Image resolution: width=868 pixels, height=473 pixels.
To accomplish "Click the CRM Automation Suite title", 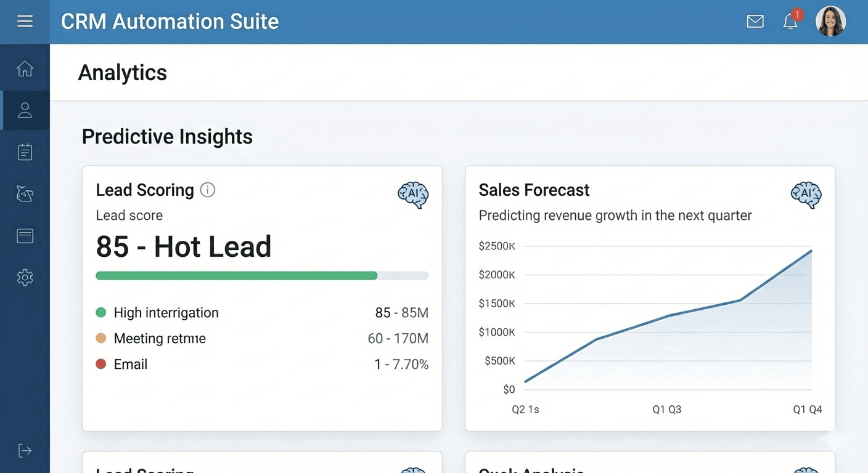I will [x=170, y=22].
